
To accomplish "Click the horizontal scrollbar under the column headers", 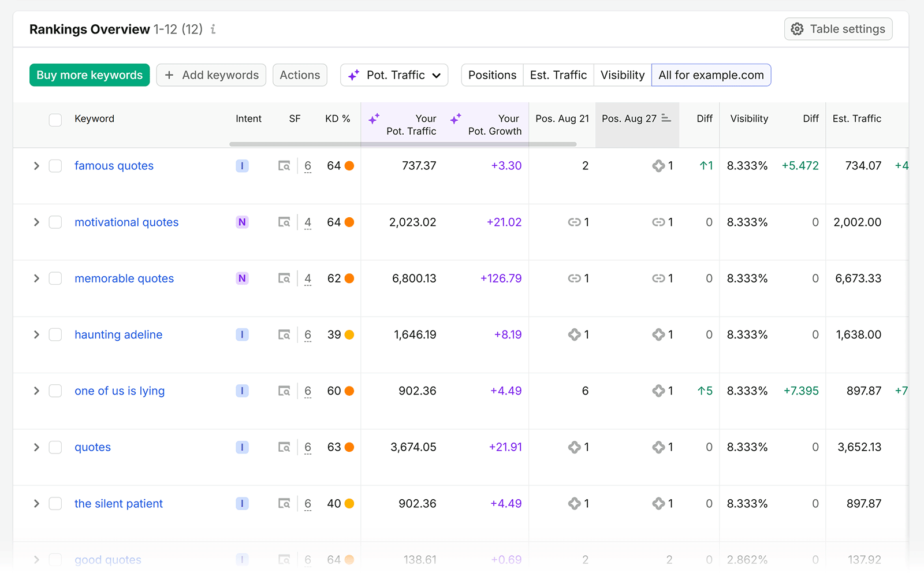I will point(403,144).
